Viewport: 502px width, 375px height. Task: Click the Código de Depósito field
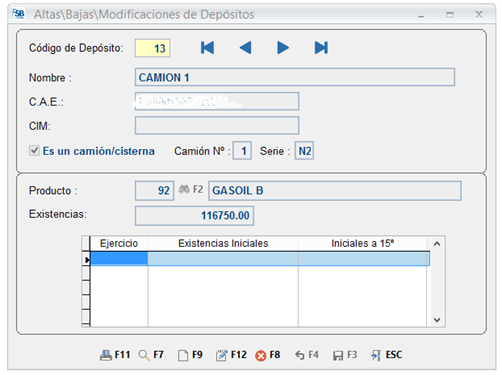153,48
